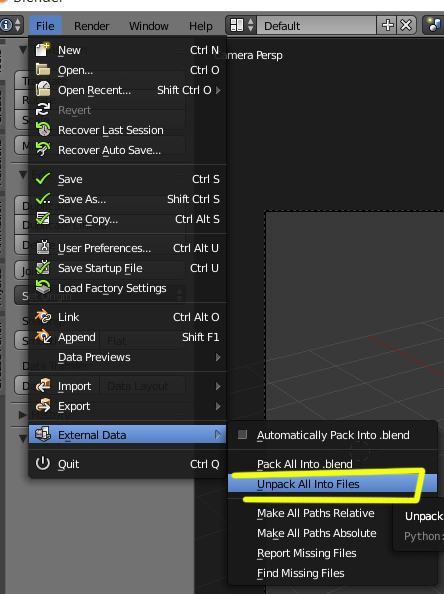Click the Recover Auto Save icon
Viewport: 444px width, 594px height.
click(43, 150)
